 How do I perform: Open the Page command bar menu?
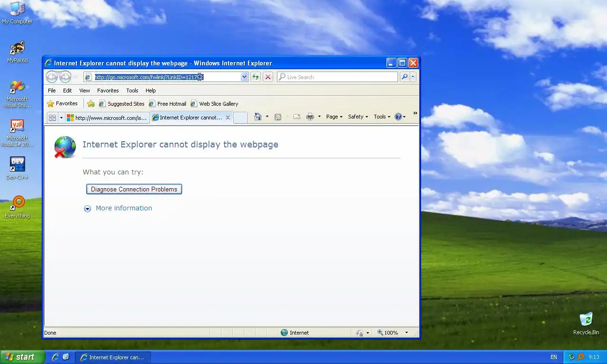click(x=334, y=117)
